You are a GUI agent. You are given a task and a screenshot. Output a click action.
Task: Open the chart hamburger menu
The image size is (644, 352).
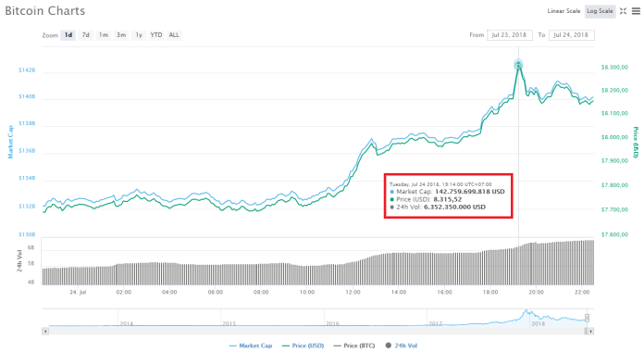636,11
